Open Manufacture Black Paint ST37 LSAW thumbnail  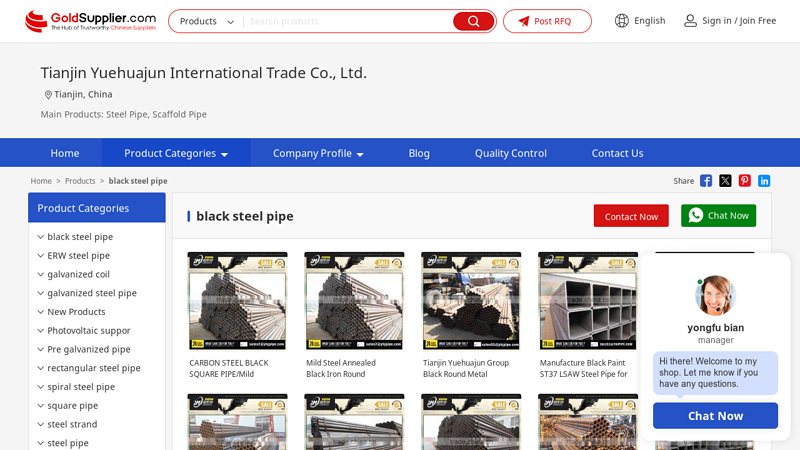pyautogui.click(x=588, y=301)
